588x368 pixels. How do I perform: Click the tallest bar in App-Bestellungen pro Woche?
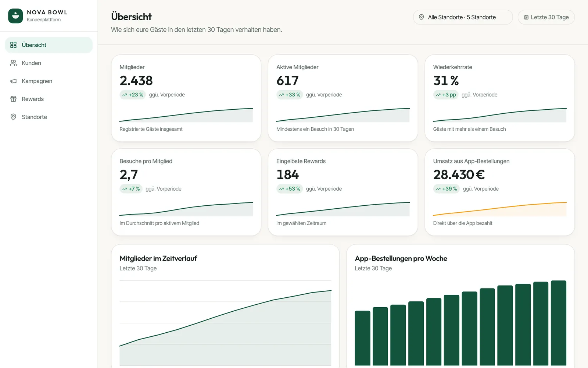559,323
